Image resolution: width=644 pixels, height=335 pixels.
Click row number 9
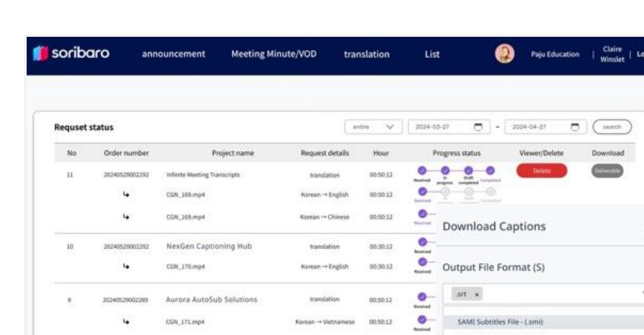[x=69, y=300]
